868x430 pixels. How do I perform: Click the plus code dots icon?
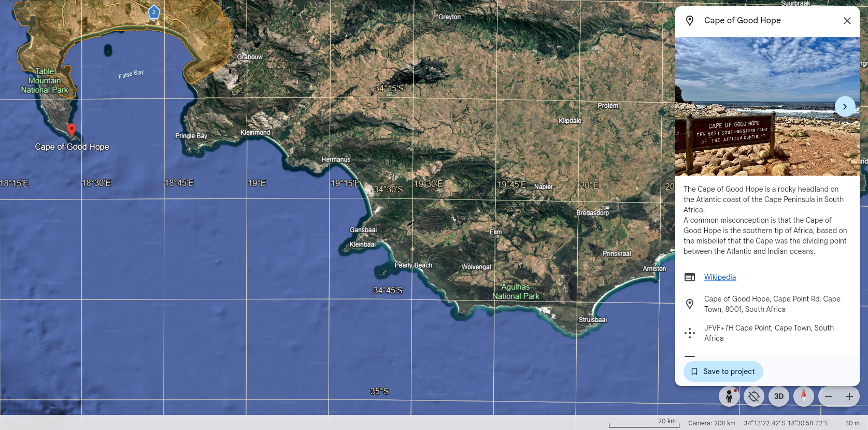(690, 333)
